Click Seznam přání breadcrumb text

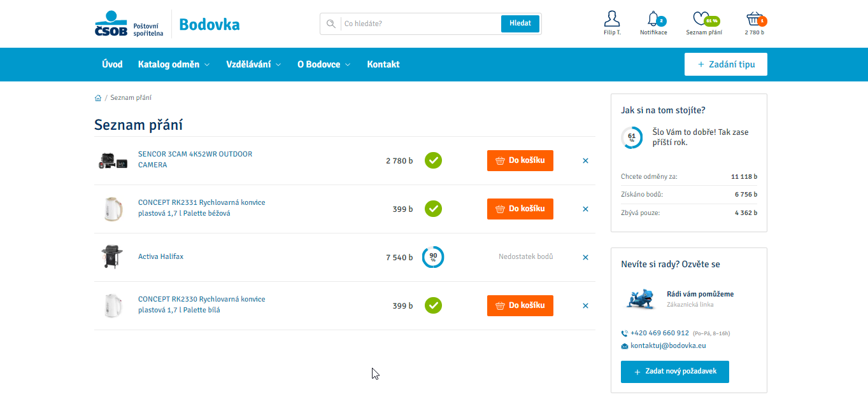tap(131, 98)
